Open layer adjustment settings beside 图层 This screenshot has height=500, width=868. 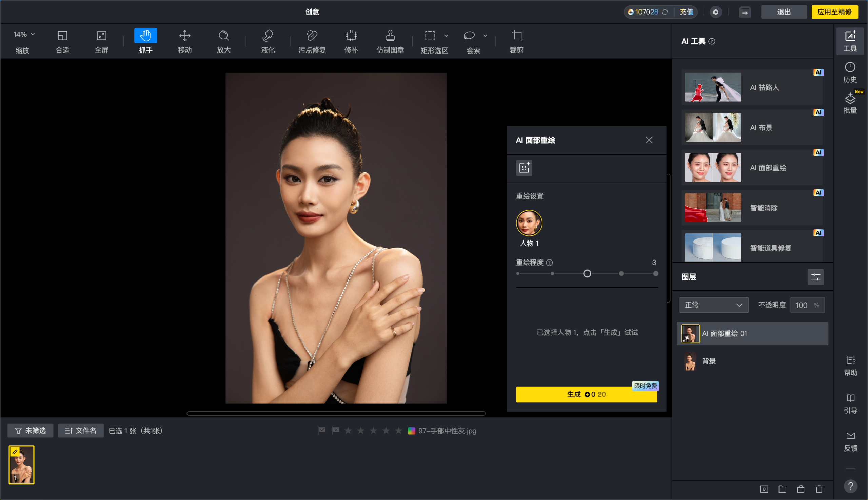(x=816, y=277)
